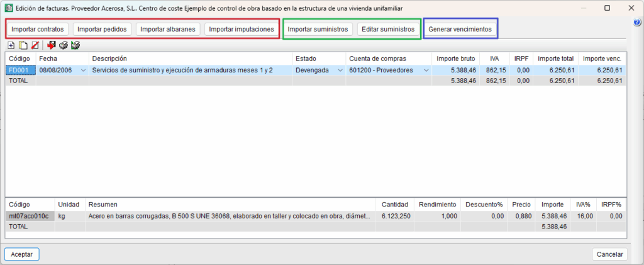
Task: Click the Fecha column header
Action: pos(62,59)
